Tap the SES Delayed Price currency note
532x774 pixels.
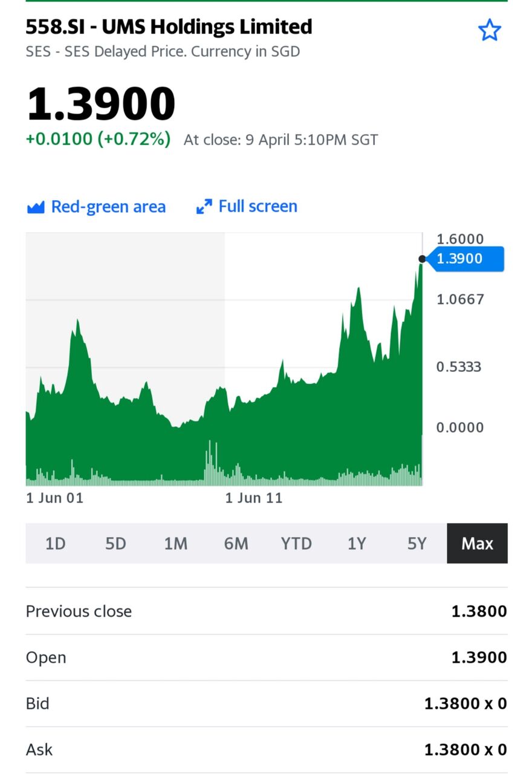point(163,51)
